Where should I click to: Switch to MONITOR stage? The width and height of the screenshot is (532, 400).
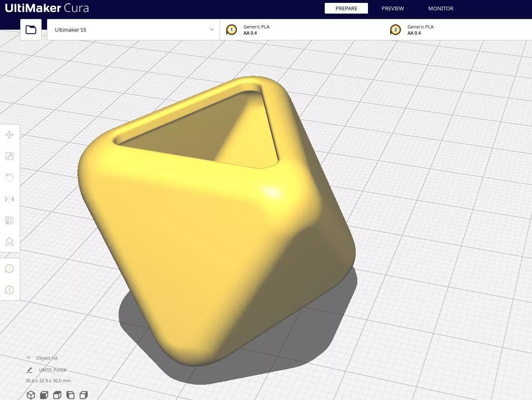click(441, 8)
